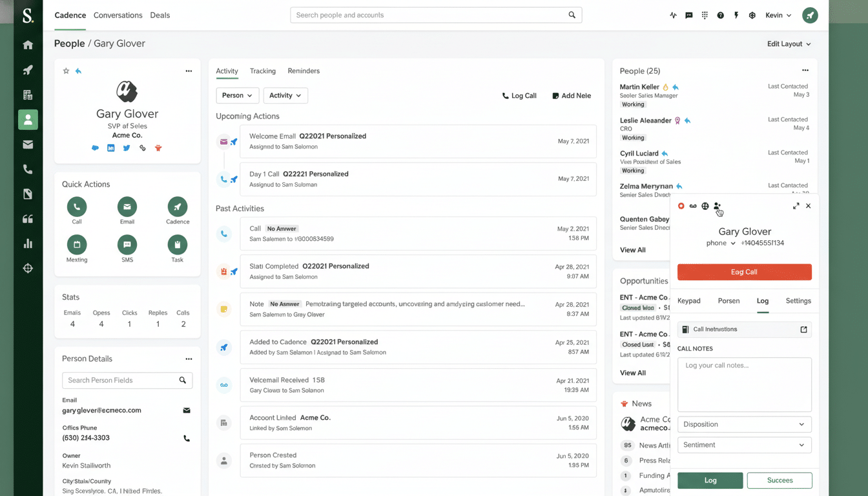Click the End Call button
Viewport: 868px width, 496px height.
pyautogui.click(x=744, y=272)
